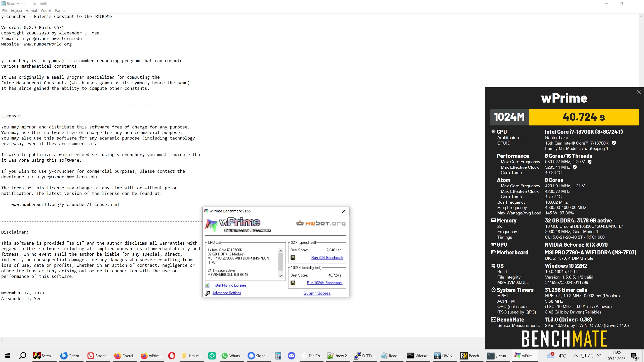Viewport: 644px width, 362px height.
Task: Click the wPrime taskbar item
Action: (525, 356)
